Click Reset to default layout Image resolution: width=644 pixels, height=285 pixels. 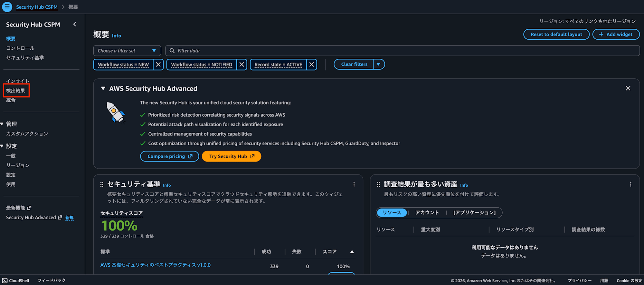point(556,34)
